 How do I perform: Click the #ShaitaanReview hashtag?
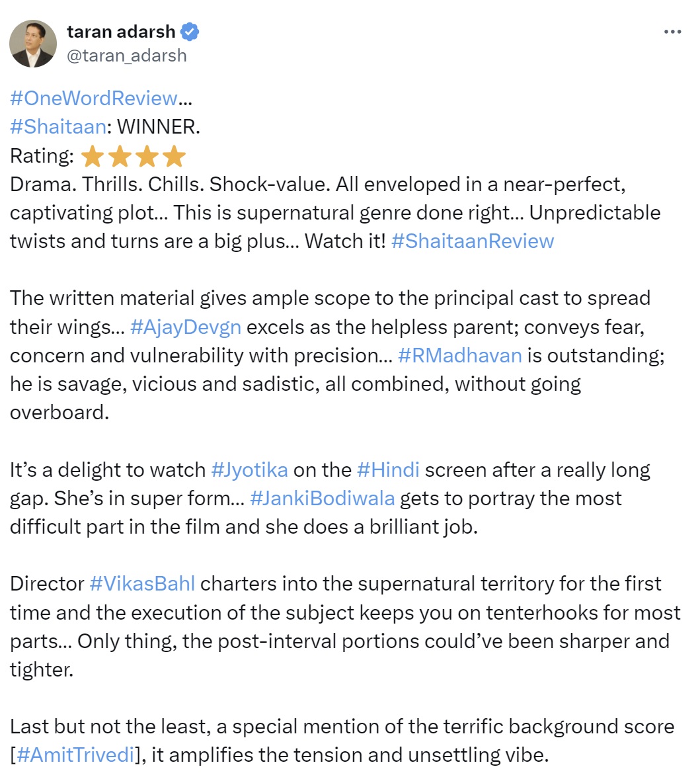click(473, 241)
